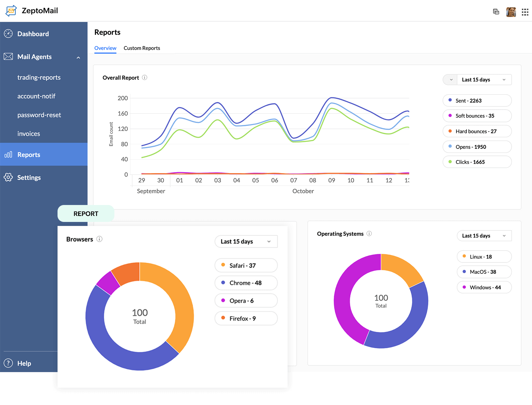
Task: Click the info icon beside Overall Report
Action: 145,77
